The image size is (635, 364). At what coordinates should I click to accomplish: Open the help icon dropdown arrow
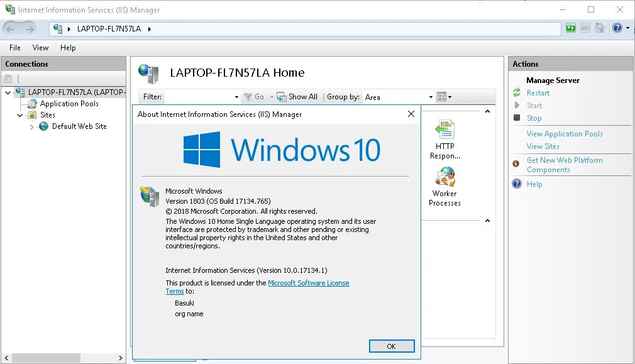click(x=627, y=28)
